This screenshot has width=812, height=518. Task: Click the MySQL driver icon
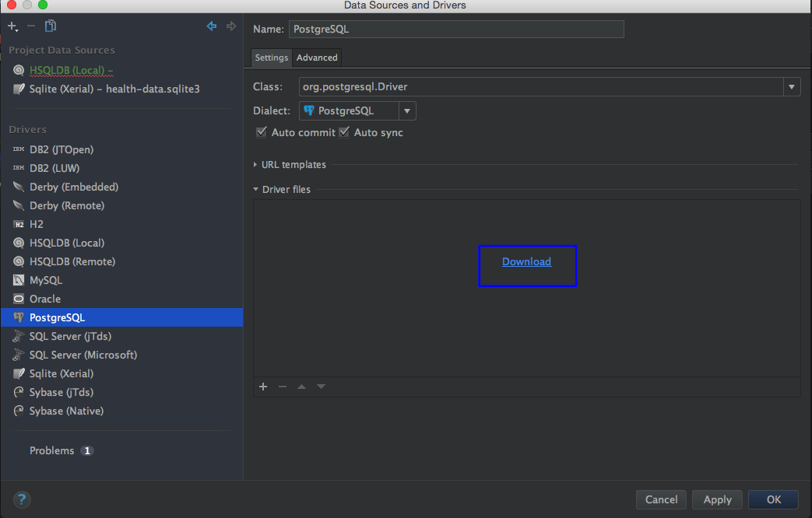click(19, 280)
